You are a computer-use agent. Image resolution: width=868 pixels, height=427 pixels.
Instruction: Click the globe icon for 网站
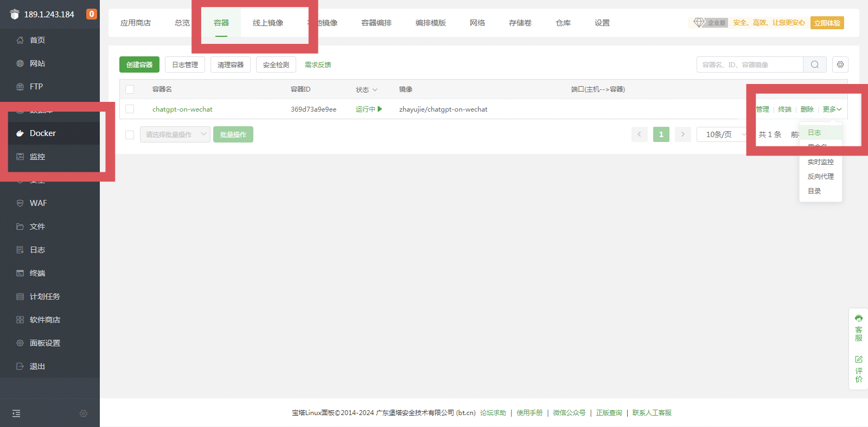(x=20, y=63)
